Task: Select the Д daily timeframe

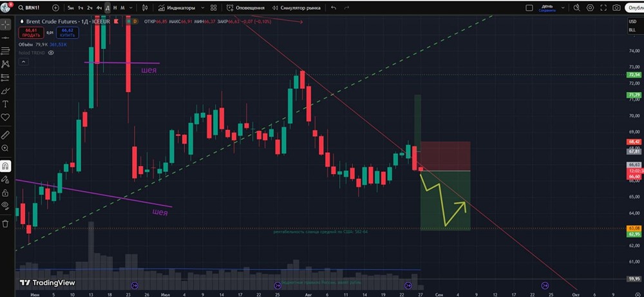Action: point(107,8)
